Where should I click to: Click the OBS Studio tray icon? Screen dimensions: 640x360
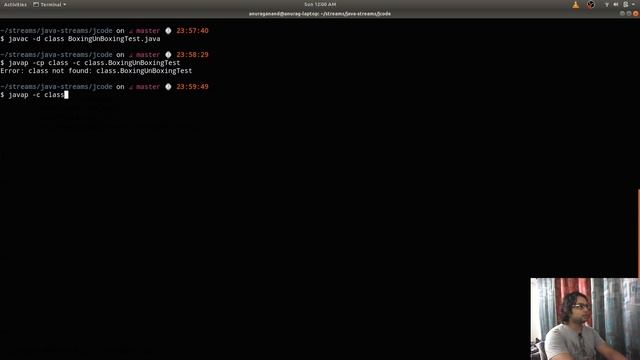point(591,5)
